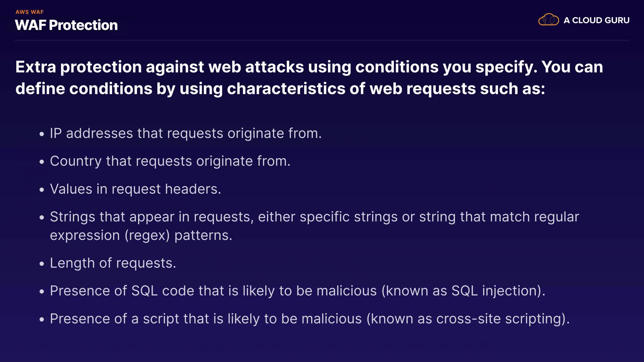Click the heading line starting "define conditions by"
Image resolution: width=644 pixels, height=362 pixels.
(280, 89)
